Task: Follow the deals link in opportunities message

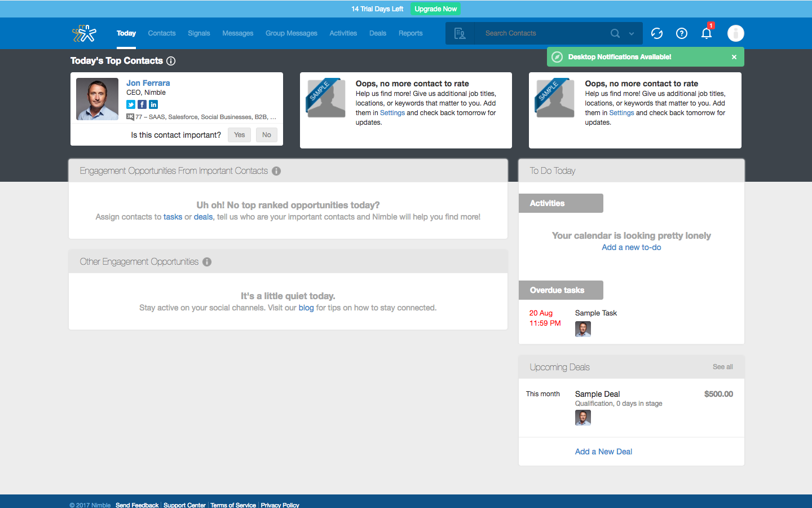Action: pyautogui.click(x=204, y=217)
